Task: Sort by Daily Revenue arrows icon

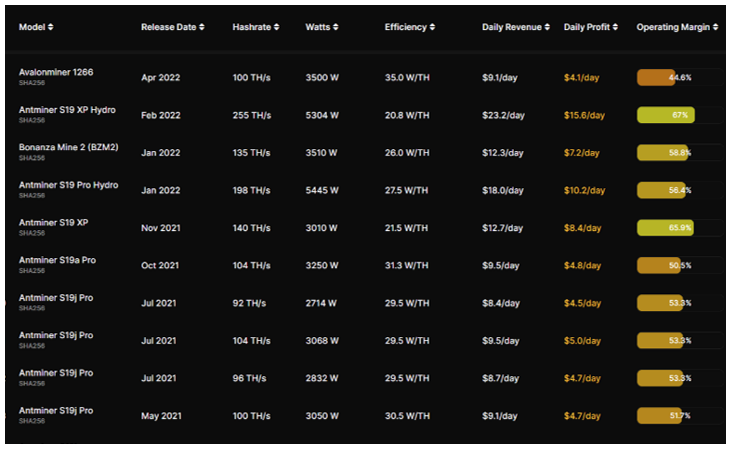Action: coord(547,27)
